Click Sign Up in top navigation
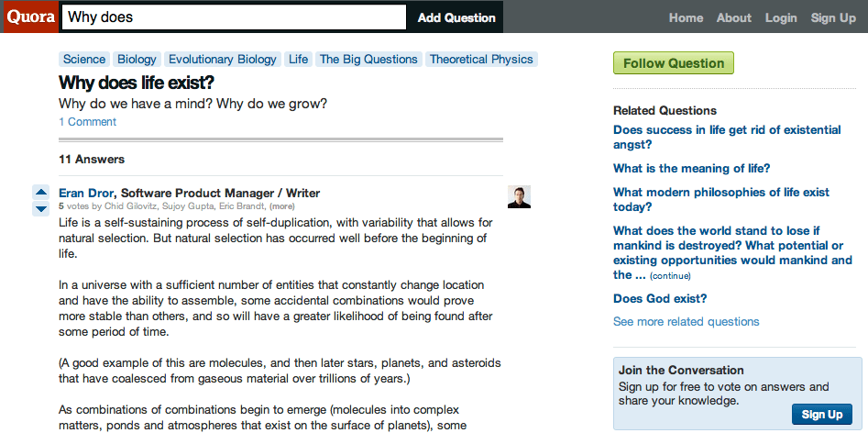This screenshot has height=433, width=868. [x=833, y=17]
